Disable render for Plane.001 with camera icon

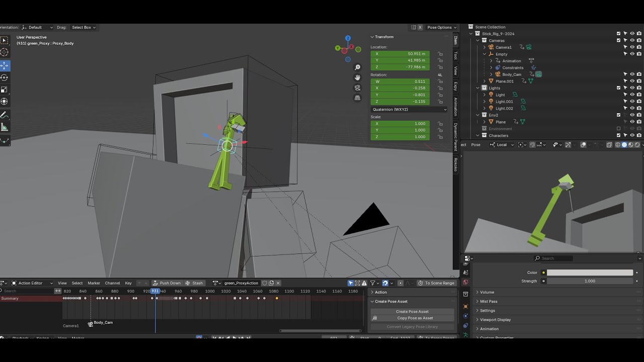[x=639, y=81]
